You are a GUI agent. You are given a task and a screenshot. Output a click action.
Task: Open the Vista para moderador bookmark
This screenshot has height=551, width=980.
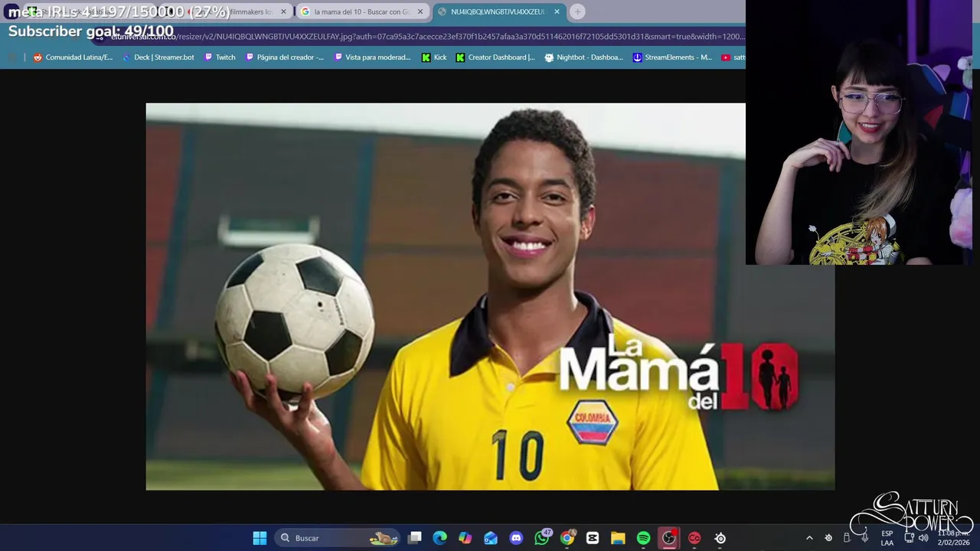pyautogui.click(x=373, y=57)
